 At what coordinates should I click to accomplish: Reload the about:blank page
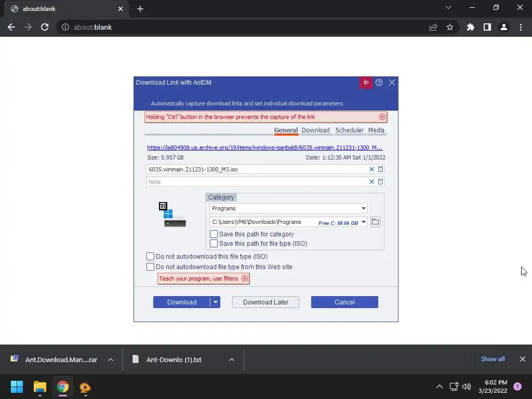click(x=45, y=27)
